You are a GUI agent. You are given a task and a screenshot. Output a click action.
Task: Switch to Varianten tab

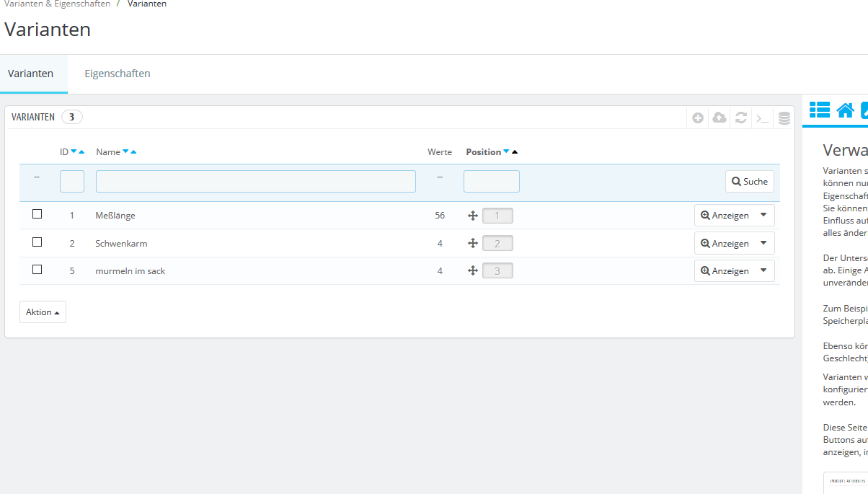pos(30,74)
